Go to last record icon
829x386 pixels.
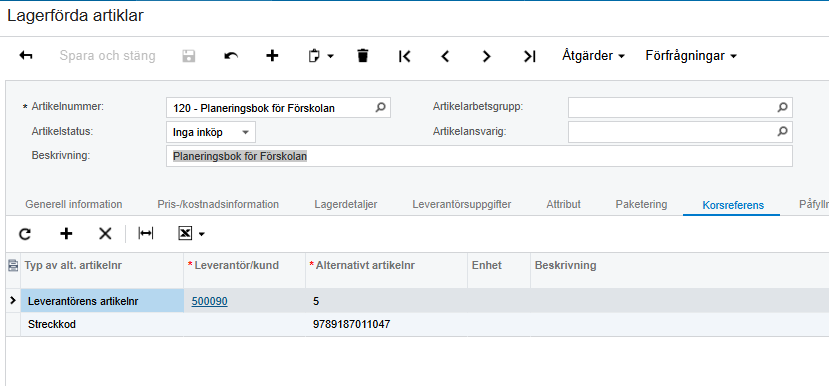529,56
